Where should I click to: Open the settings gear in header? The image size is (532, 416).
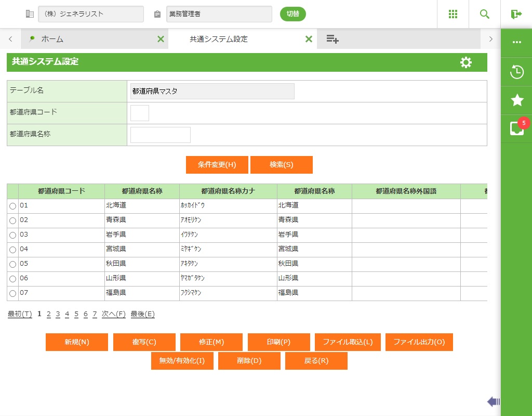click(466, 62)
